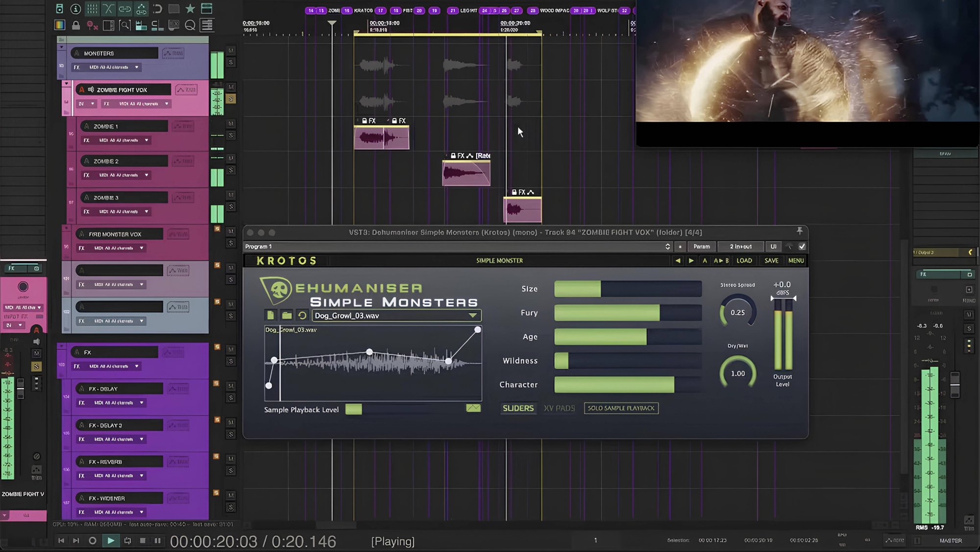980x552 pixels.
Task: Toggle the snap magnet icon
Action: click(x=157, y=9)
